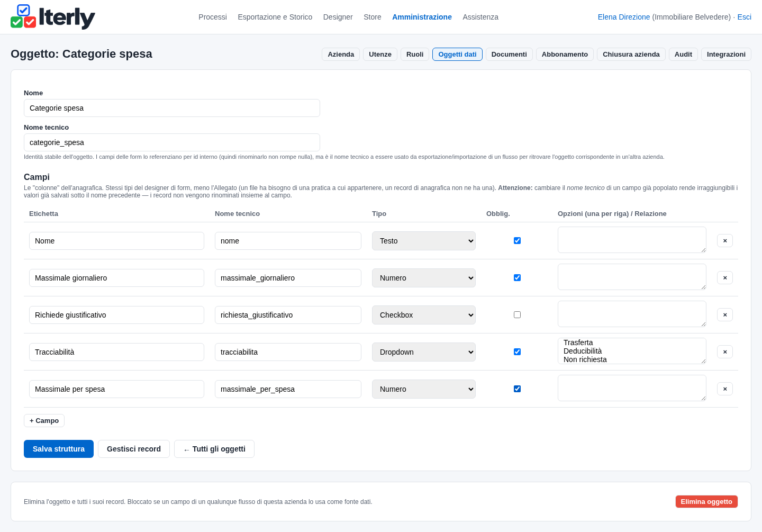762x532 pixels.
Task: Delete the Tracciabilità field row
Action: click(725, 352)
